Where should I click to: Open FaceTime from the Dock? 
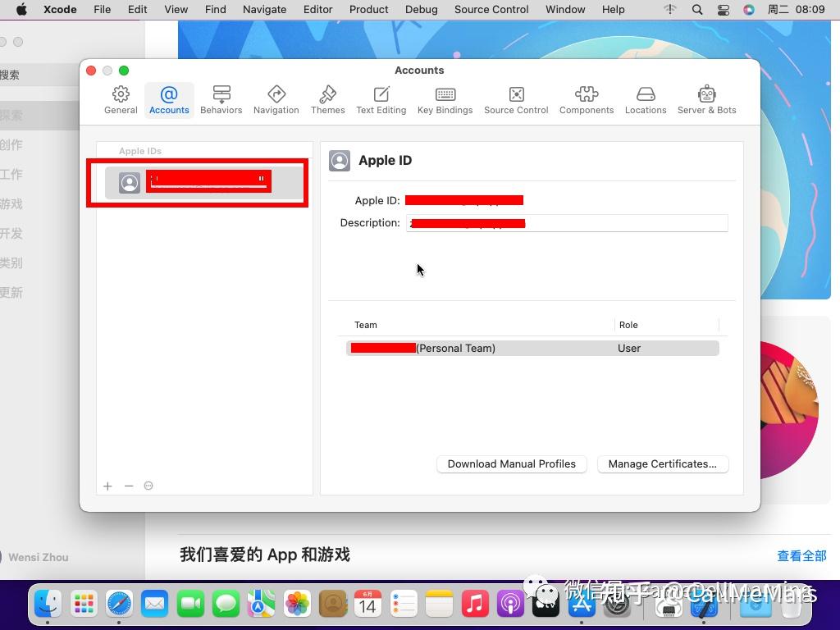tap(190, 604)
